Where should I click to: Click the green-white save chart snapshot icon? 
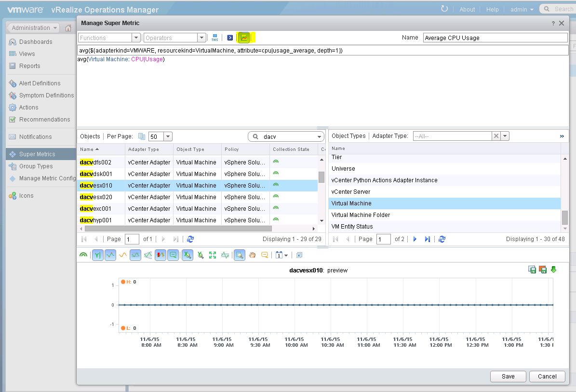pos(532,270)
